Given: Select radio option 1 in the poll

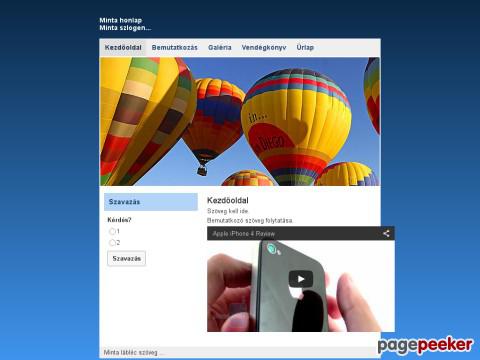Looking at the screenshot, I should click(x=112, y=231).
